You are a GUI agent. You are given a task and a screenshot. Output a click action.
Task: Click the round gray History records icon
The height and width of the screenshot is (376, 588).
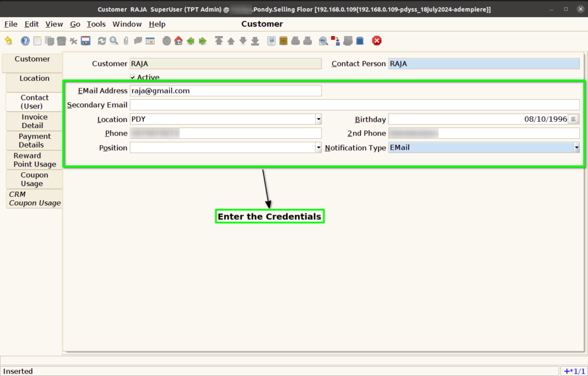coord(167,41)
